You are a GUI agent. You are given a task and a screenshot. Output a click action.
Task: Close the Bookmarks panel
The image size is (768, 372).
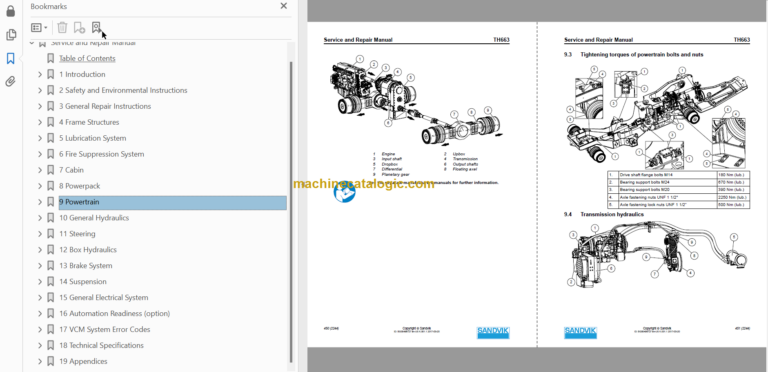(284, 6)
